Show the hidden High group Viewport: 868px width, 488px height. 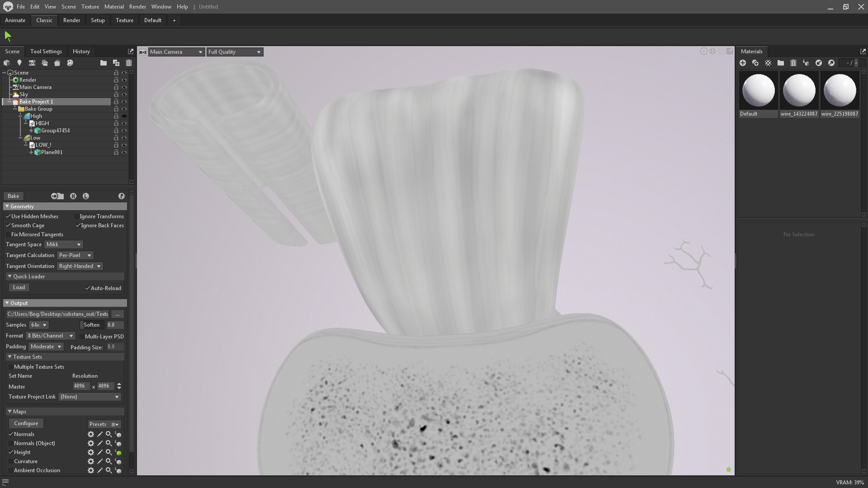[124, 116]
